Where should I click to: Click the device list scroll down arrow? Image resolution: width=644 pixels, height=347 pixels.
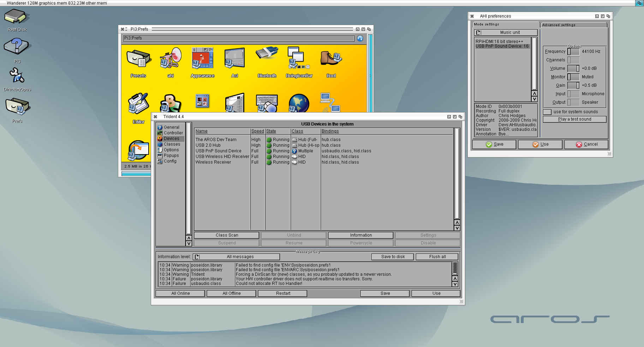point(457,228)
